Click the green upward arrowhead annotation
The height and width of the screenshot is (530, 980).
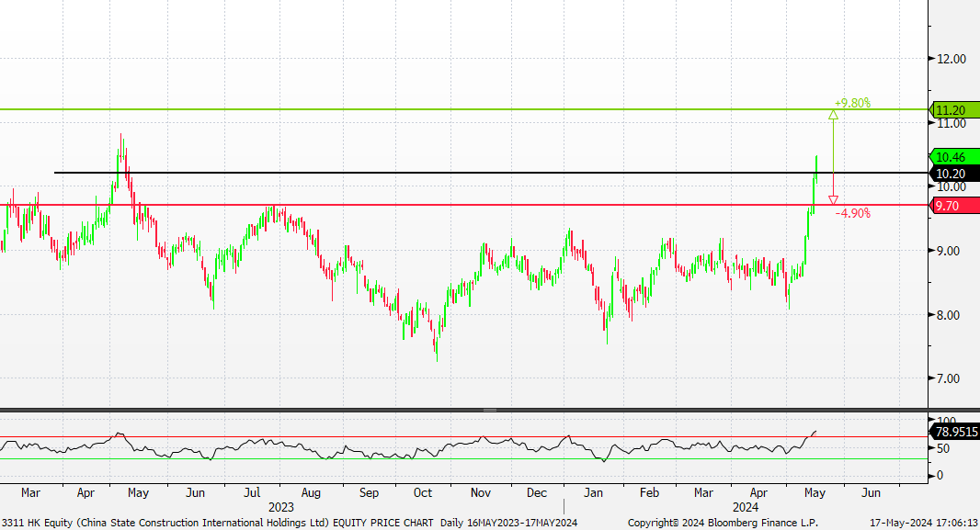tap(833, 115)
